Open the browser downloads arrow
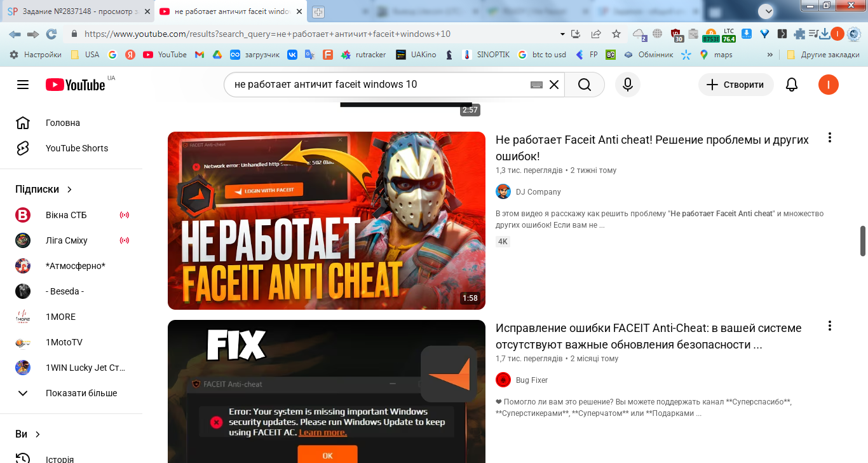 click(x=824, y=34)
